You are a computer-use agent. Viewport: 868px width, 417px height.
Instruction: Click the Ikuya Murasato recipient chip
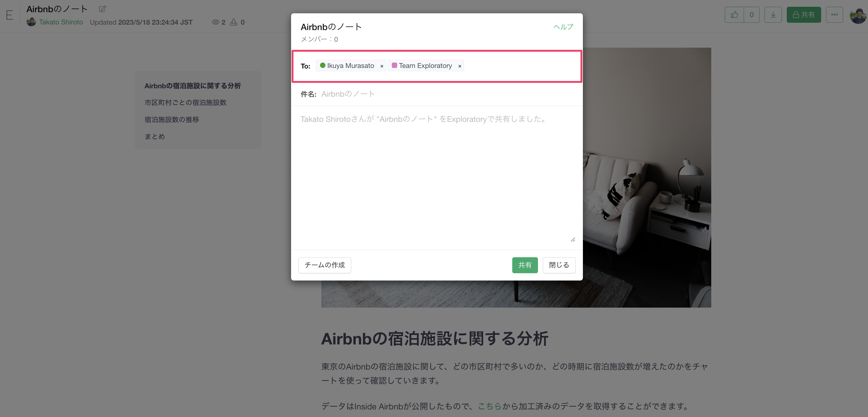(x=351, y=66)
